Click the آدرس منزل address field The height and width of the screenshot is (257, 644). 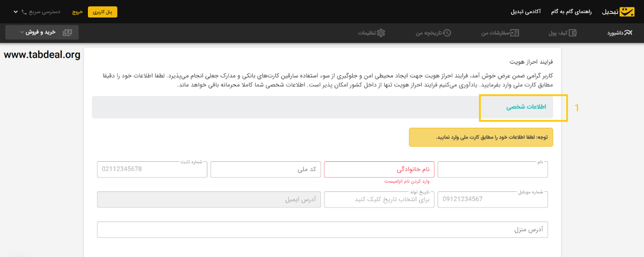point(322,230)
